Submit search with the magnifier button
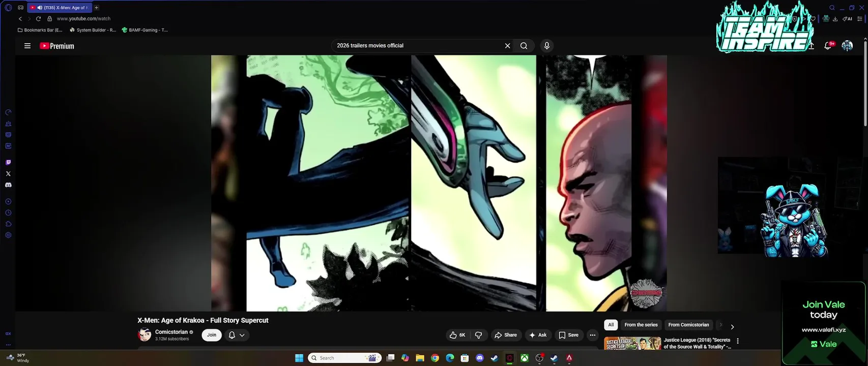The image size is (868, 366). pyautogui.click(x=524, y=46)
